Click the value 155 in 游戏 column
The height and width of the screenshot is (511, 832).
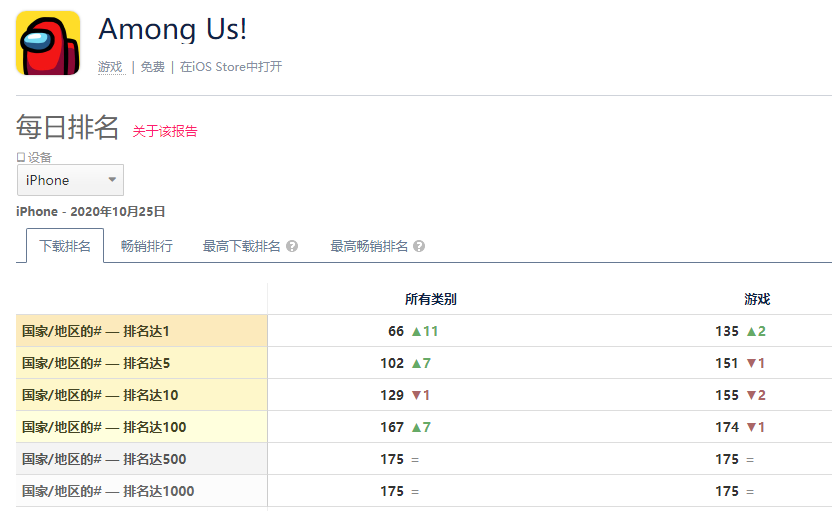(727, 395)
